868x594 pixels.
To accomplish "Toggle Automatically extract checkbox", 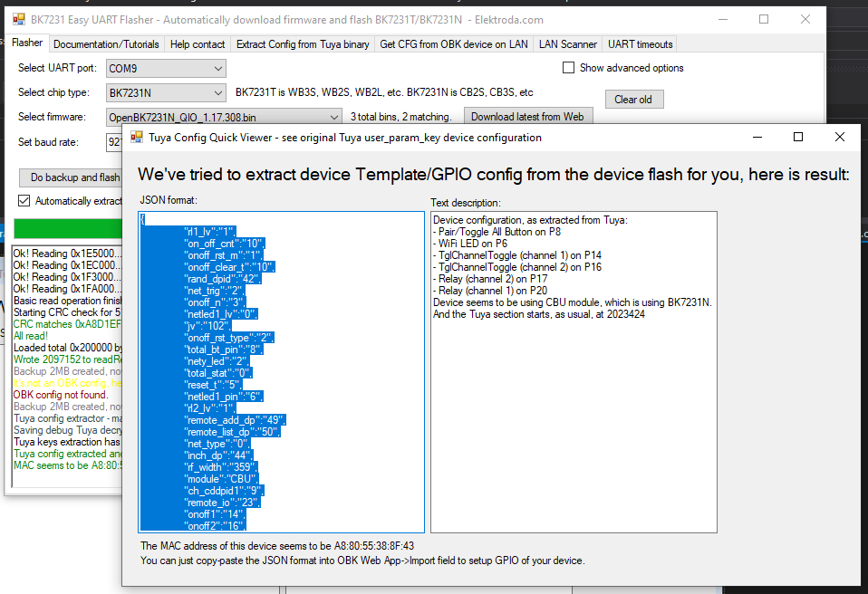I will (x=24, y=201).
